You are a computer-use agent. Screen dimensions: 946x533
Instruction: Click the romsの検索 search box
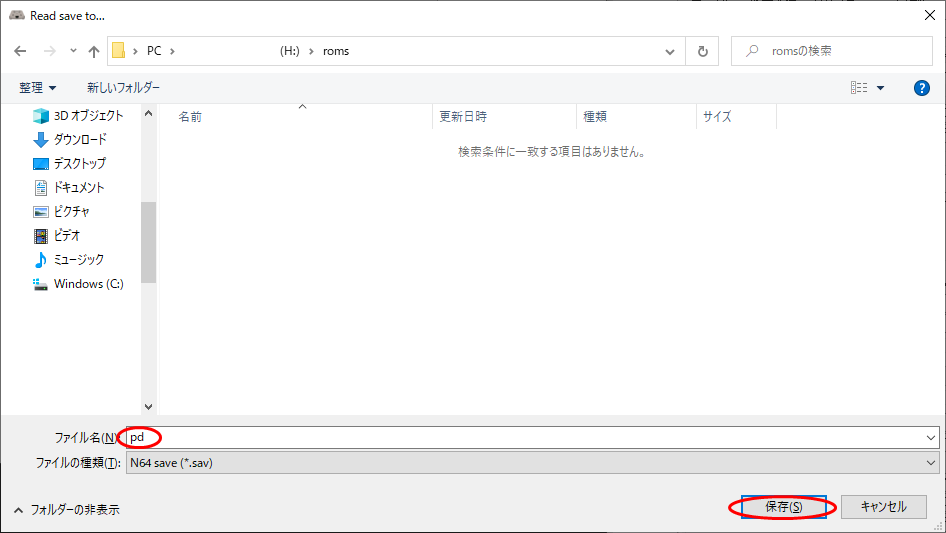point(832,51)
